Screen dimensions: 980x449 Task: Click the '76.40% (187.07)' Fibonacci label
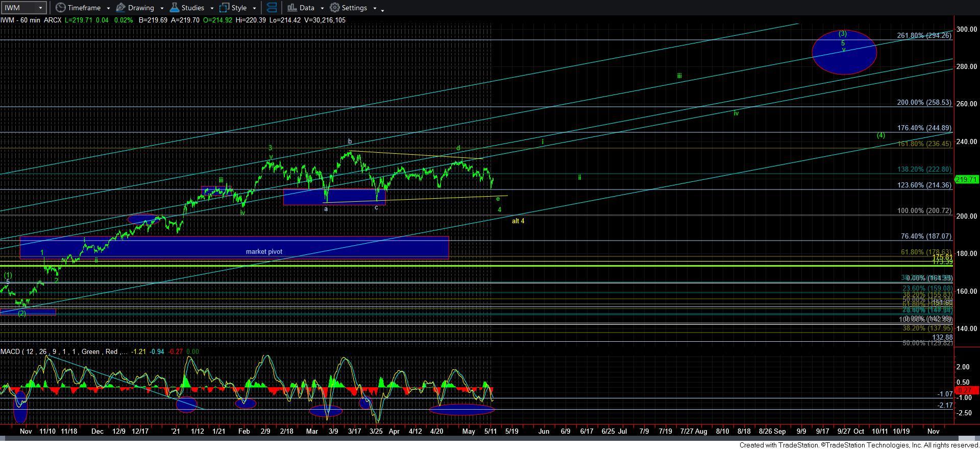point(926,237)
